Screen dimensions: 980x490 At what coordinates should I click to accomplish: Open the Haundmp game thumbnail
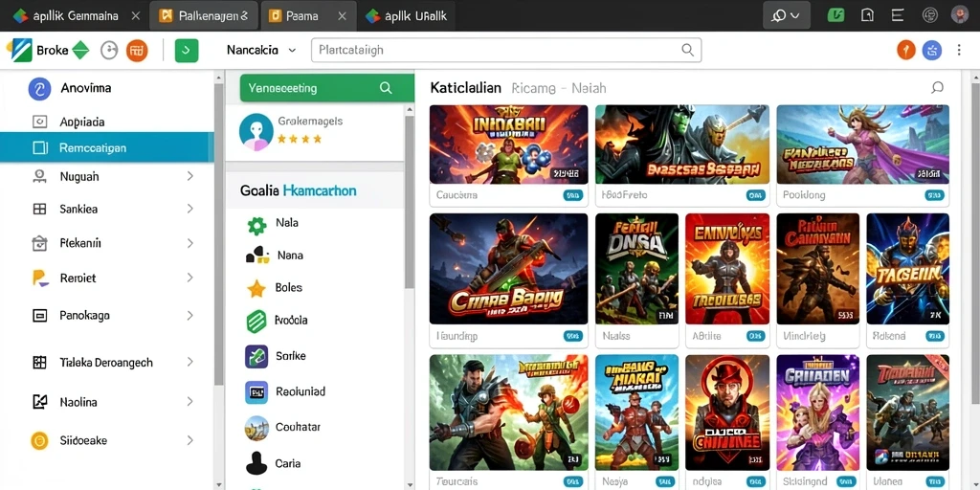[x=509, y=269]
